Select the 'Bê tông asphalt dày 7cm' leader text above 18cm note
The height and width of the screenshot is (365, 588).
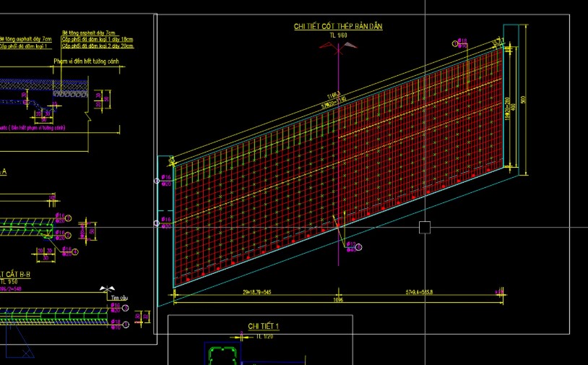click(89, 33)
